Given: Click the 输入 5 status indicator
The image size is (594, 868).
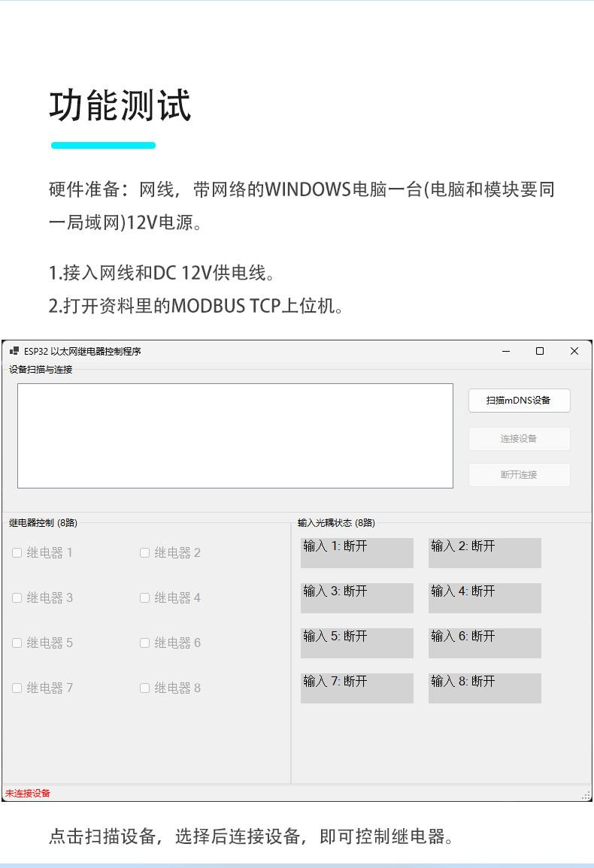Looking at the screenshot, I should (x=356, y=643).
